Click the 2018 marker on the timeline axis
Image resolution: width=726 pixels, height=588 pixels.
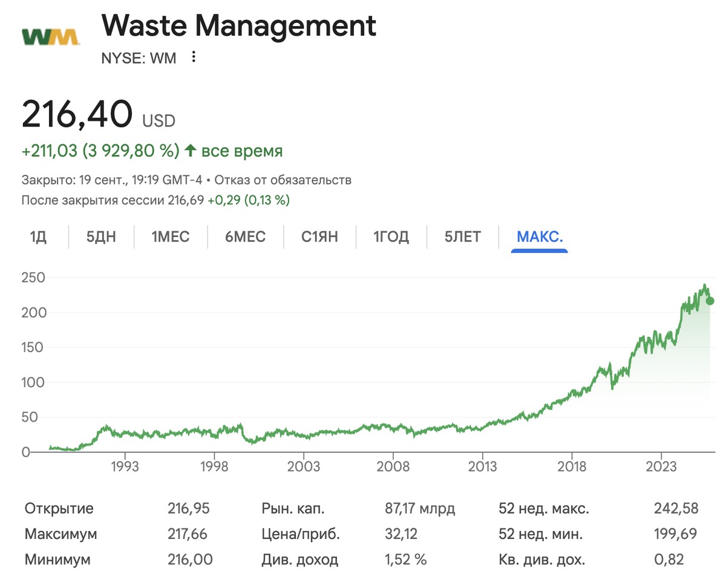tap(572, 467)
